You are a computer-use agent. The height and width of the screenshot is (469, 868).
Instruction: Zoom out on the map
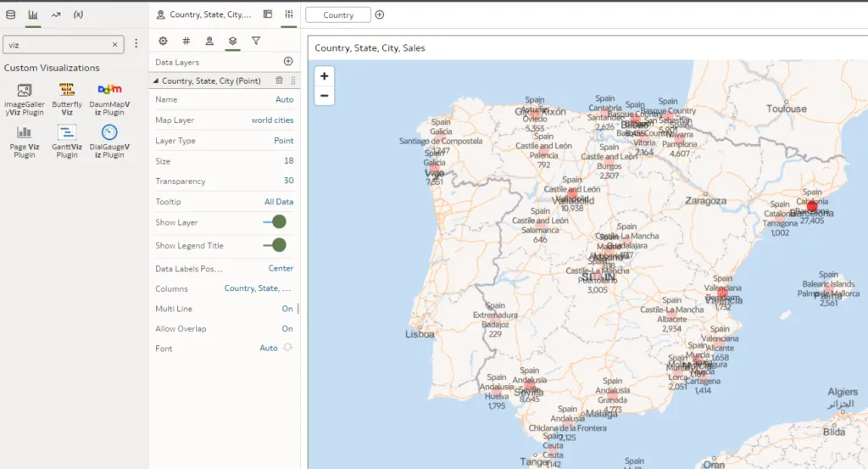click(324, 96)
